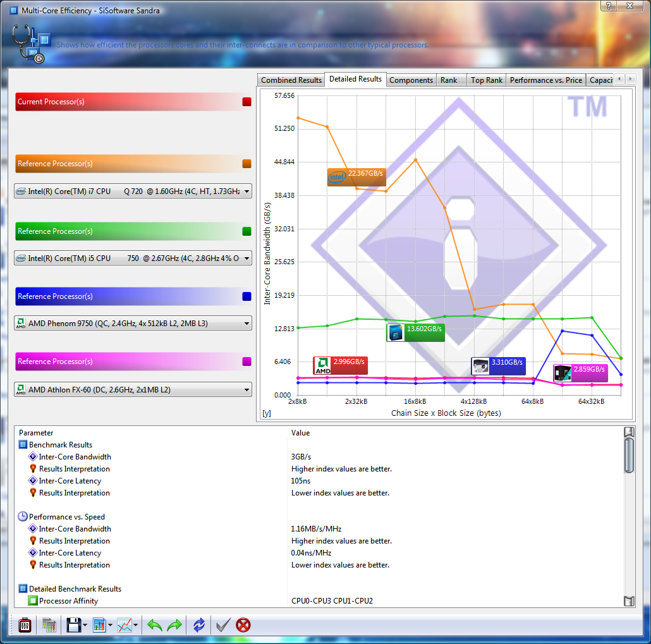Select the '105ns' latency value
651x644 pixels.
(x=301, y=481)
